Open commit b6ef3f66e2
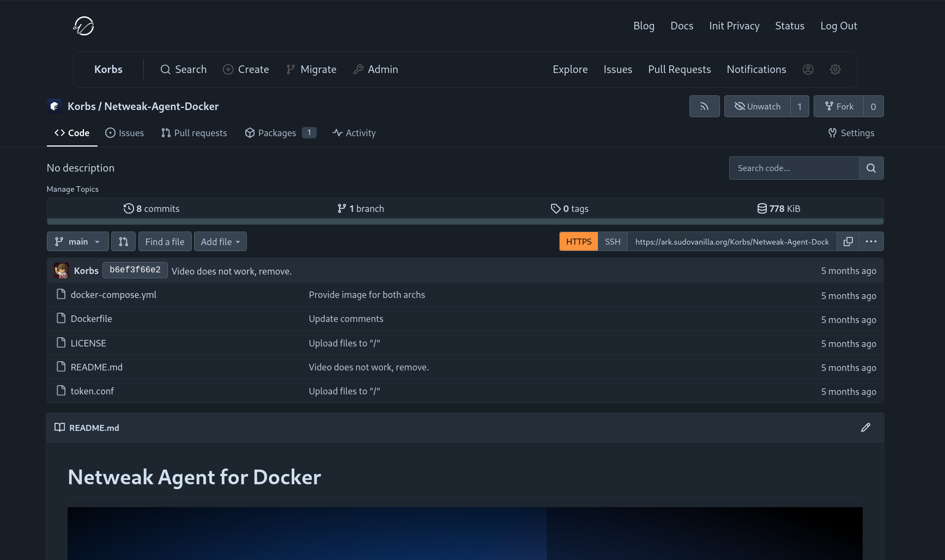Image resolution: width=945 pixels, height=560 pixels. coord(135,270)
